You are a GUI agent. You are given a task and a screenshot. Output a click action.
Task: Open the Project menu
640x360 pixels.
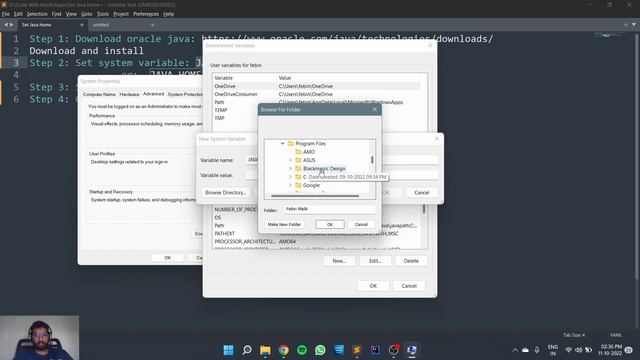(x=121, y=14)
